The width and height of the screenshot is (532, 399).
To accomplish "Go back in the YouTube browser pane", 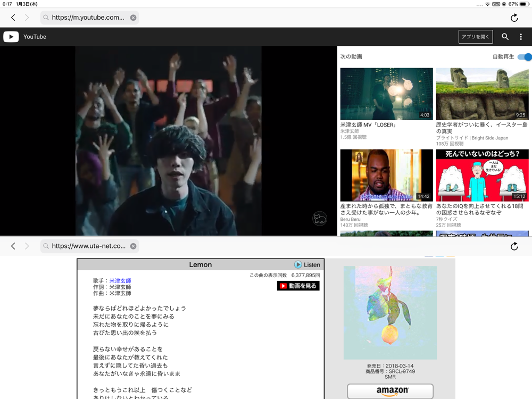I will click(x=13, y=18).
